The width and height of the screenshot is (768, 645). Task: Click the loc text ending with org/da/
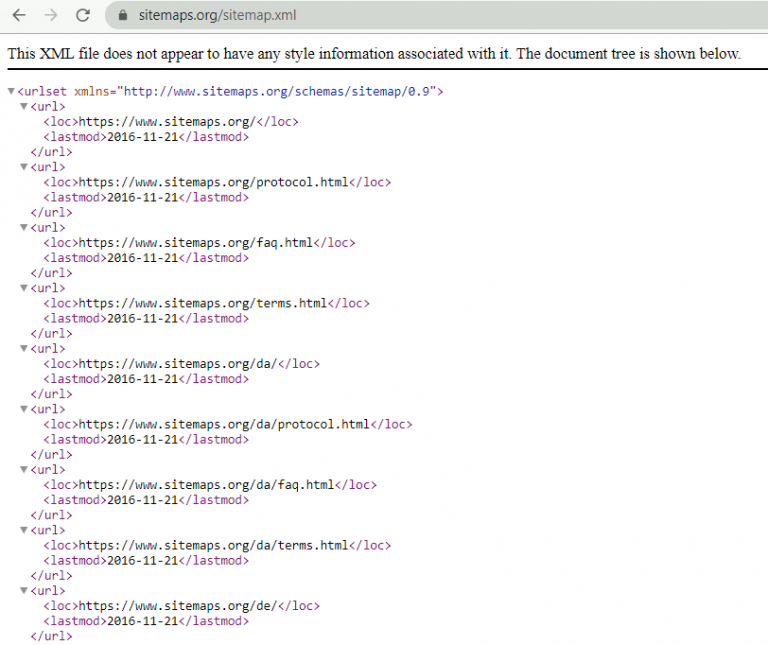pyautogui.click(x=178, y=364)
